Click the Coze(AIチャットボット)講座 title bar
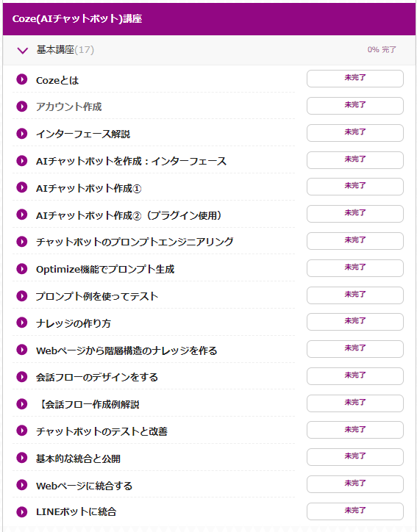 click(209, 19)
